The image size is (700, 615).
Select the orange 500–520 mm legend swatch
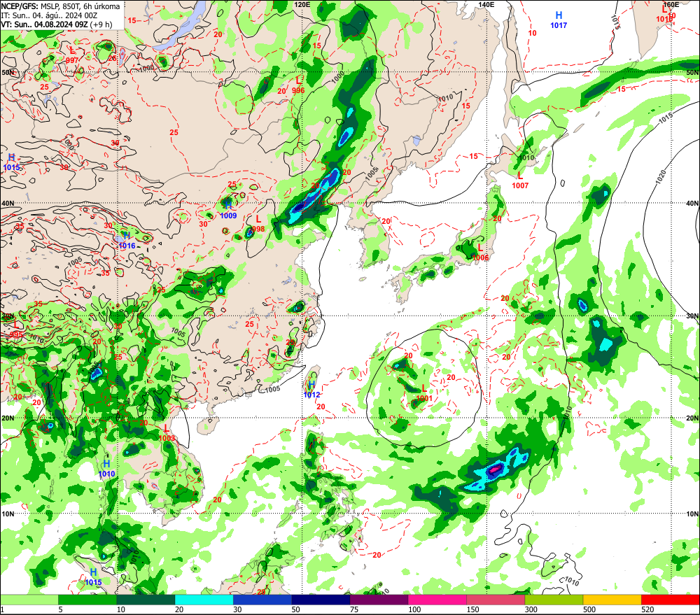tap(612, 600)
